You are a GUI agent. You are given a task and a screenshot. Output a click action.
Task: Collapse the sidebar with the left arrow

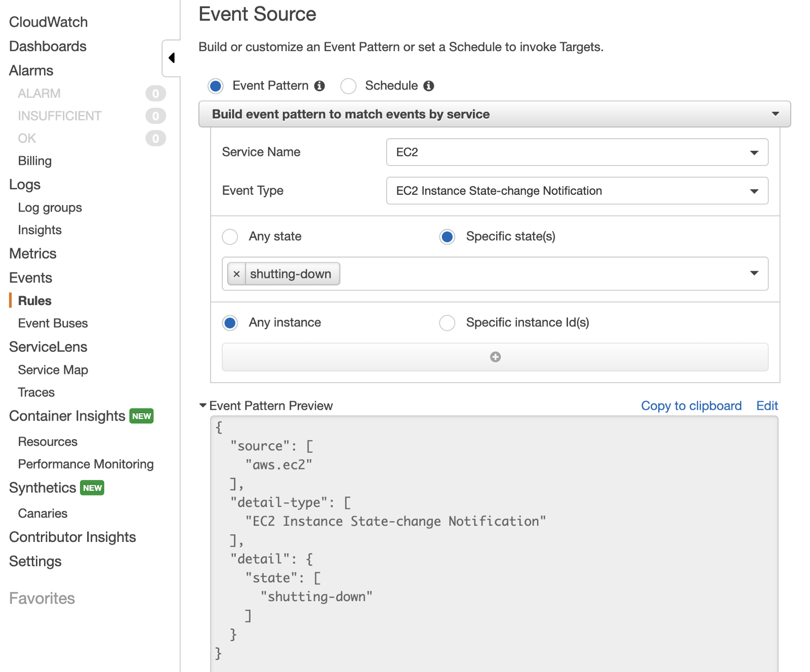point(172,58)
